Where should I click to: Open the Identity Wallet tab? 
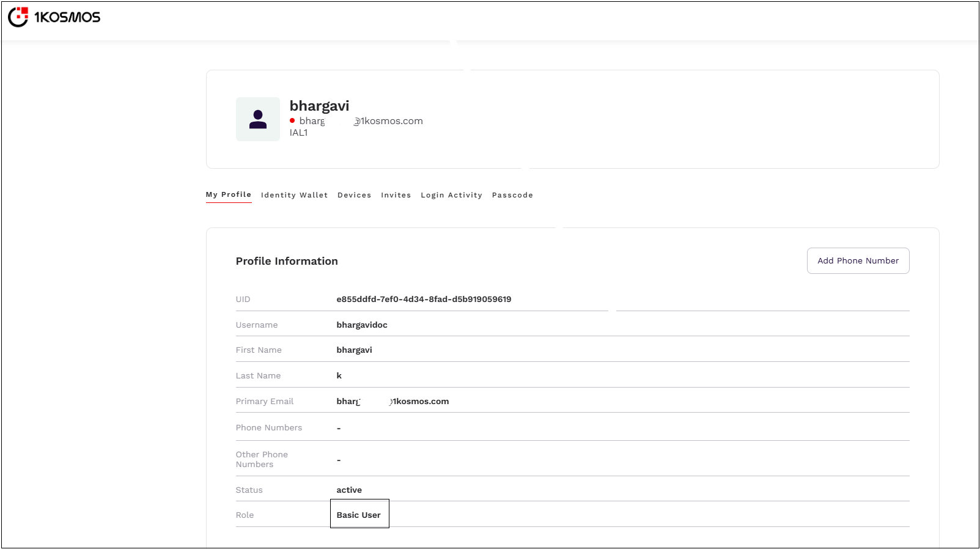tap(294, 196)
